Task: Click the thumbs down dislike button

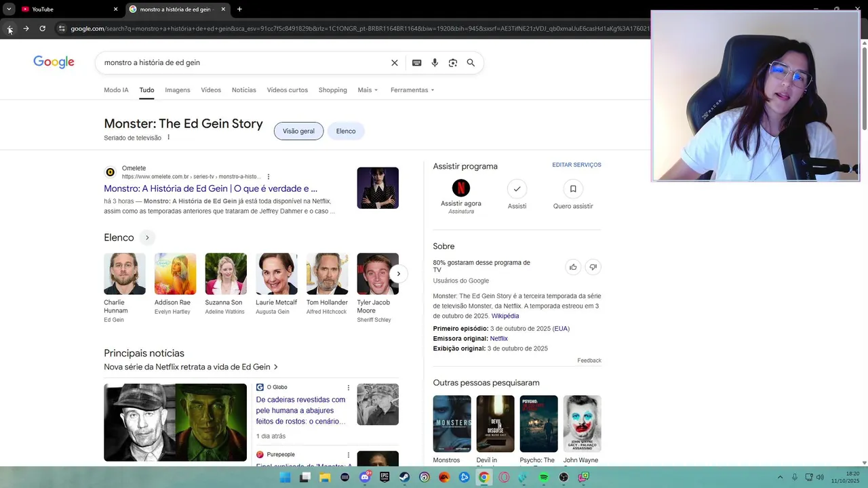Action: (593, 267)
